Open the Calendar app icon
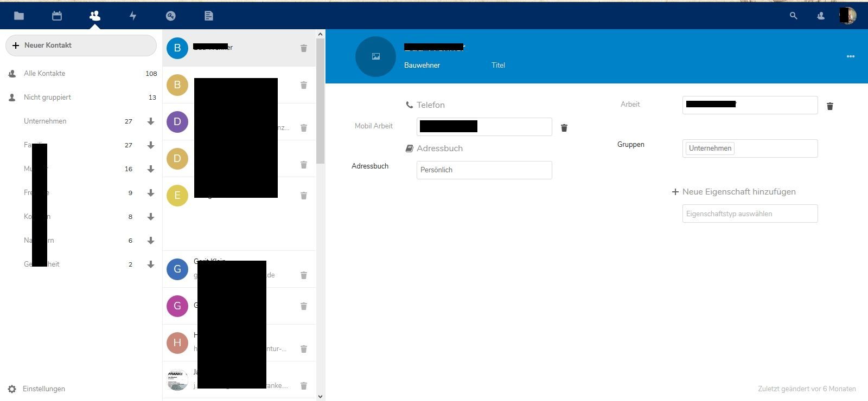The image size is (868, 401). (57, 16)
